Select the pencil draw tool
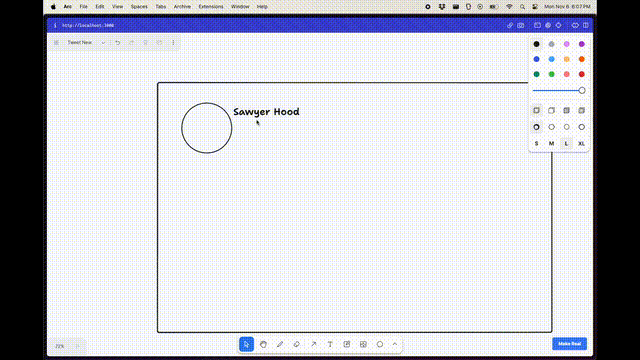Screen dimensions: 640x360 tap(280, 344)
